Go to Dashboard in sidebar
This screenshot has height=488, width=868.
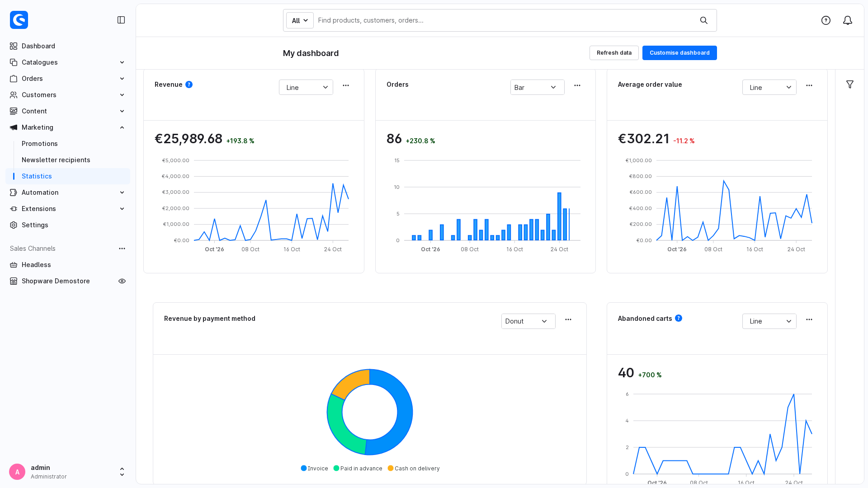(x=68, y=46)
